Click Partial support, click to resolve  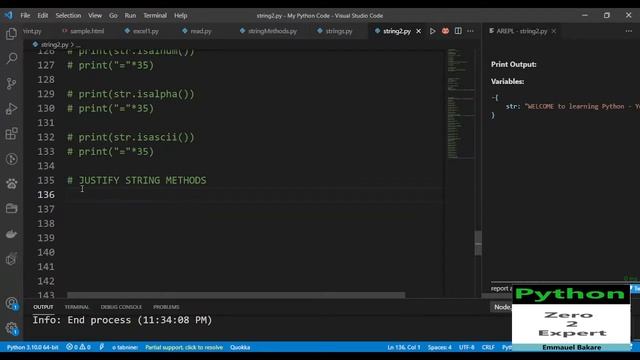coord(184,347)
